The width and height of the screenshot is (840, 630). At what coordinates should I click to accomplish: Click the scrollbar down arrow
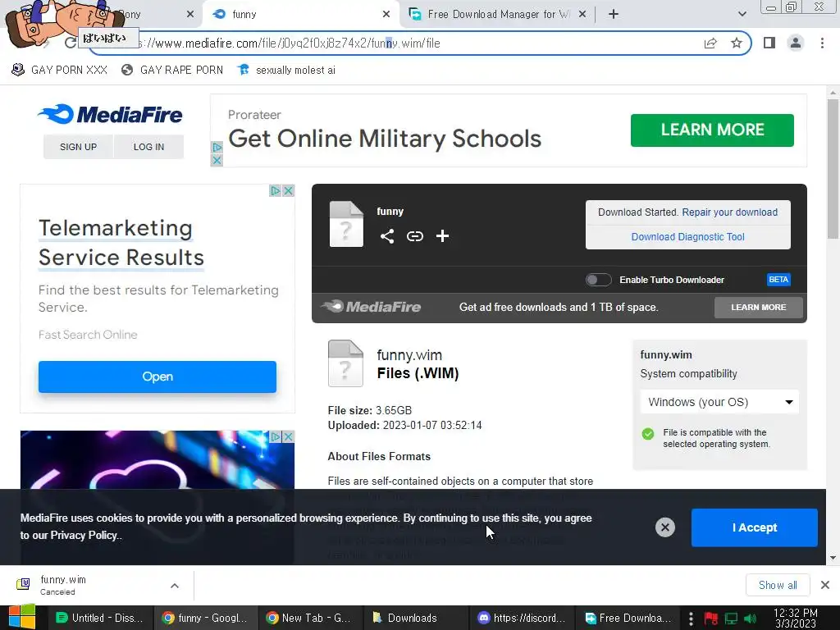pyautogui.click(x=833, y=558)
